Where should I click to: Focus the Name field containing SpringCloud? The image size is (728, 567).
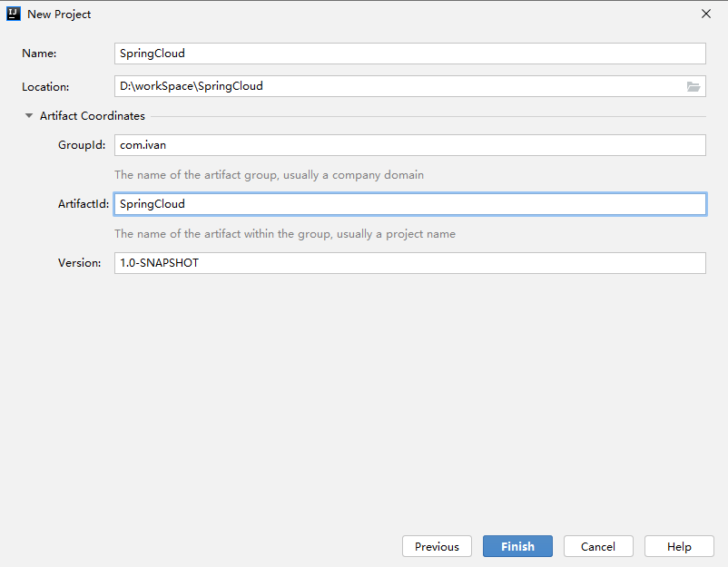point(410,54)
